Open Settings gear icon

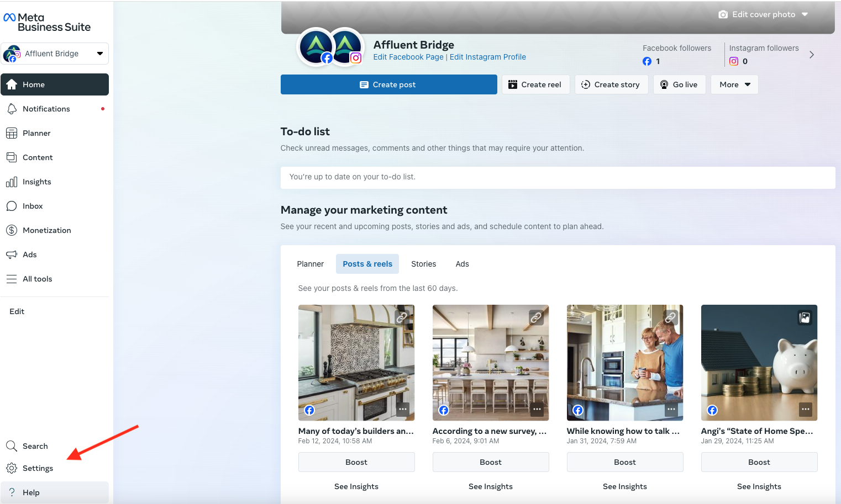coord(12,468)
